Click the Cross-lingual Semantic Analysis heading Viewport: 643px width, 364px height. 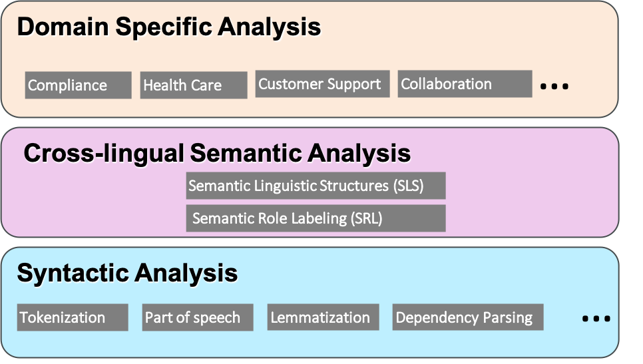click(218, 153)
